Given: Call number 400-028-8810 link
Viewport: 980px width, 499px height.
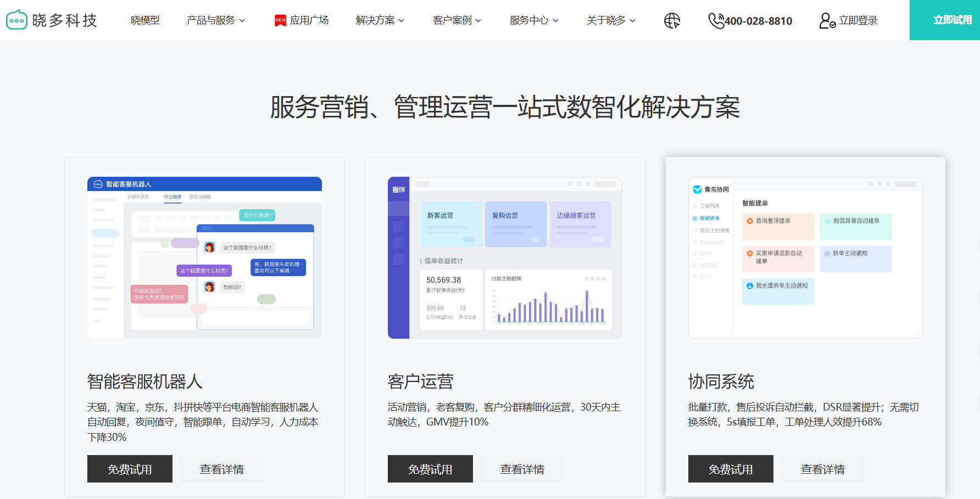Looking at the screenshot, I should (758, 21).
